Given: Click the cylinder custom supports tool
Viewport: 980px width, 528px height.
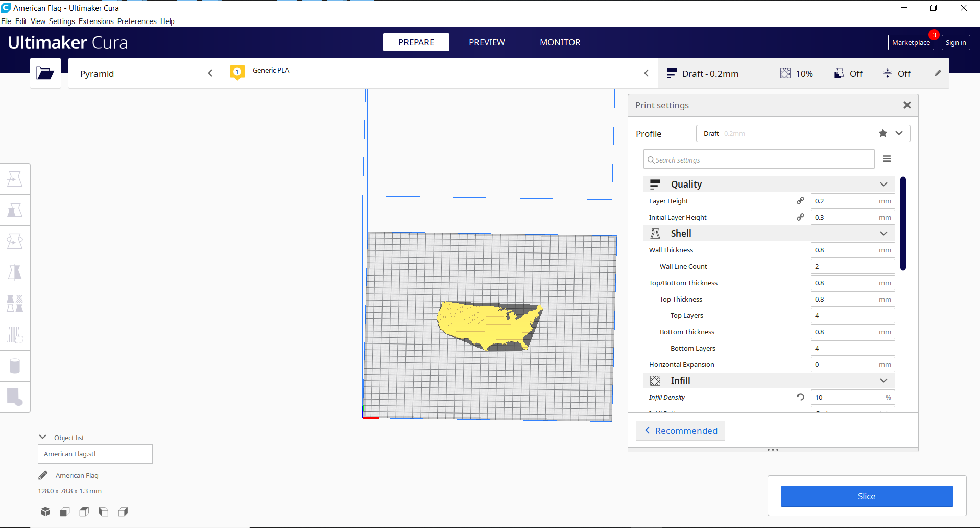Looking at the screenshot, I should [x=15, y=366].
